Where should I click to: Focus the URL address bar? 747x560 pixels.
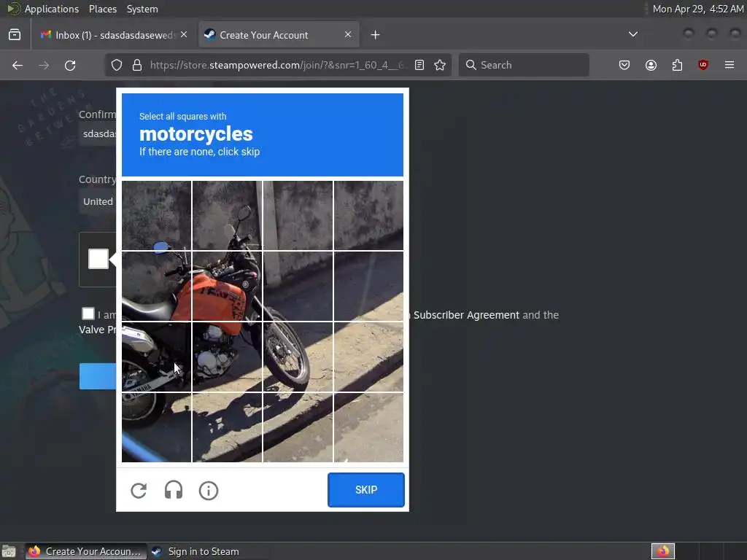(278, 65)
